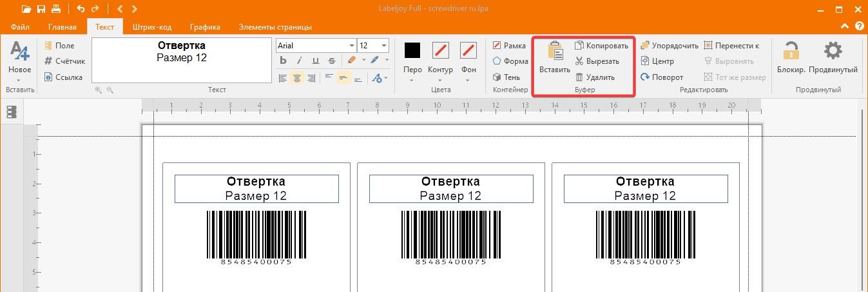Cut the selection with Вырезать
Image resolution: width=868 pixels, height=292 pixels.
click(x=597, y=61)
